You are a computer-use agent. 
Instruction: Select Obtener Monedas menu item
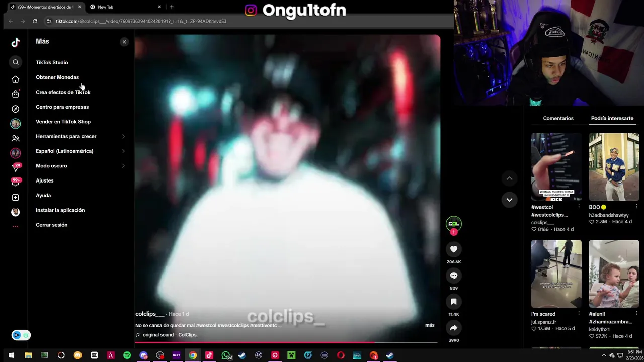(x=57, y=77)
